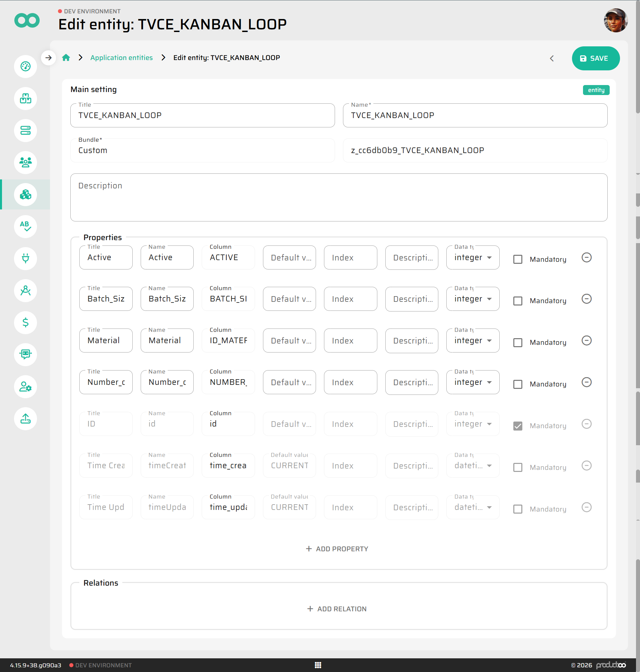Click the home breadcrumb icon
640x672 pixels.
pos(66,58)
